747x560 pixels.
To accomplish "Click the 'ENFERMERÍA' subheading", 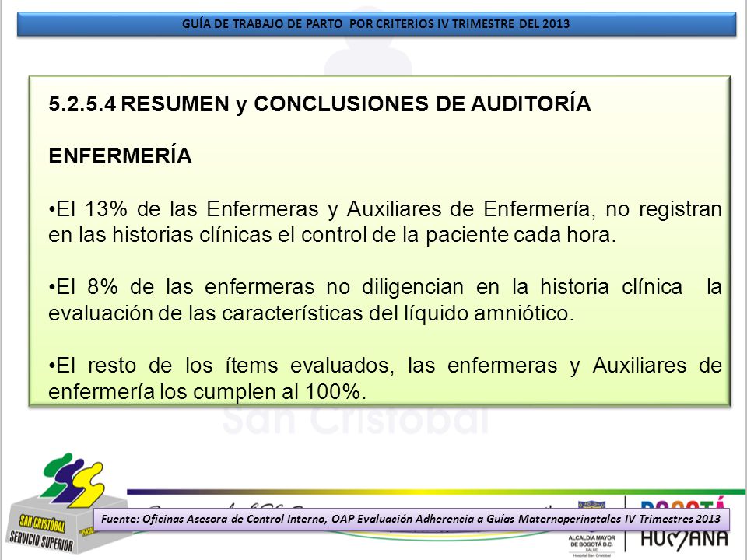I will click(x=120, y=156).
